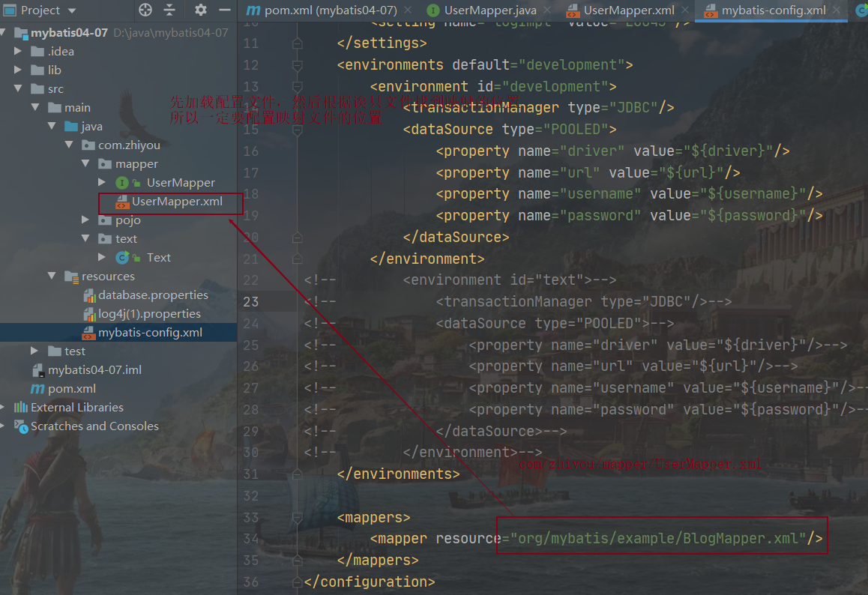This screenshot has height=595, width=868.
Task: Fold the dataSource tag at line 15
Action: 298,130
